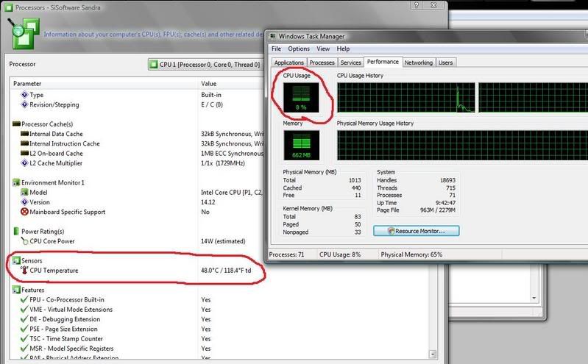Open the CPU 1 processor selection dropdown

click(x=205, y=65)
